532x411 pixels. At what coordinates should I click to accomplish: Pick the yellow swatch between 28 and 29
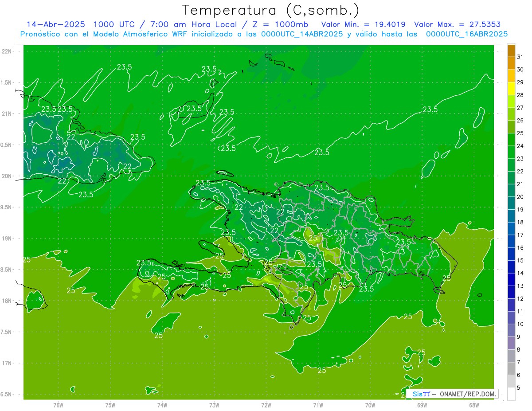511,89
